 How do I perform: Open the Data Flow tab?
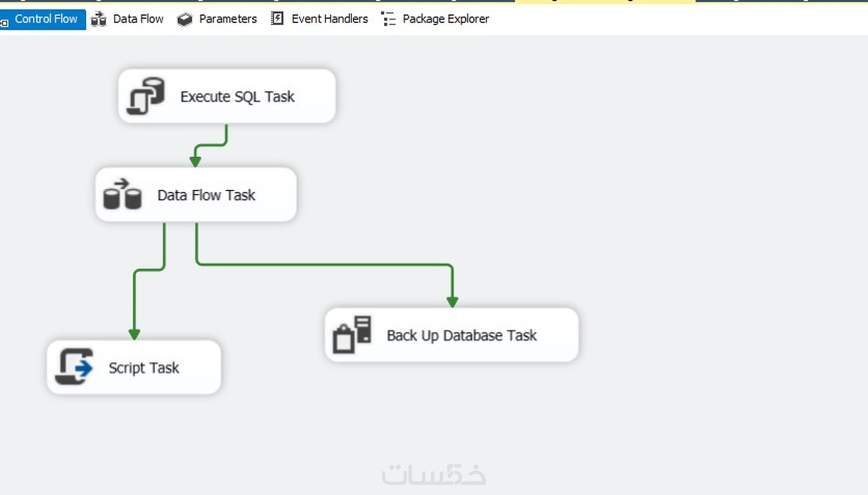point(138,19)
